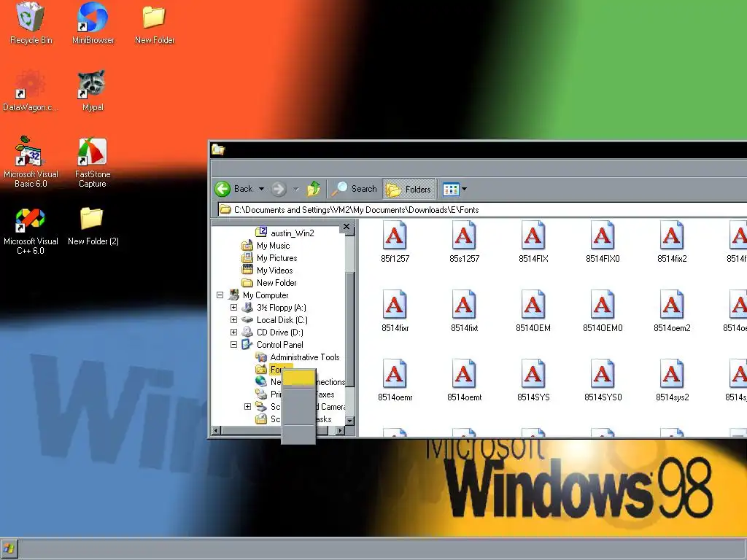Select 3½ Floppy (A:) in tree
This screenshot has width=747, height=560.
(274, 308)
